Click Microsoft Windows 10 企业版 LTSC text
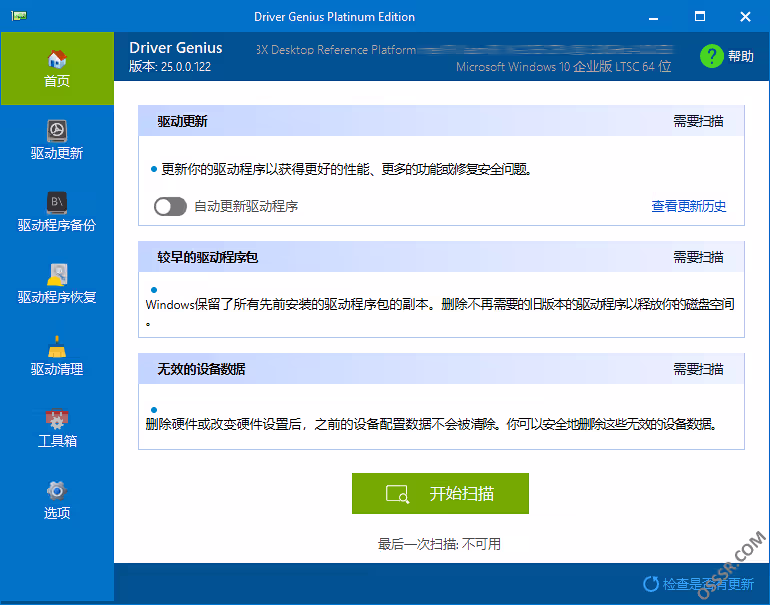 point(563,66)
